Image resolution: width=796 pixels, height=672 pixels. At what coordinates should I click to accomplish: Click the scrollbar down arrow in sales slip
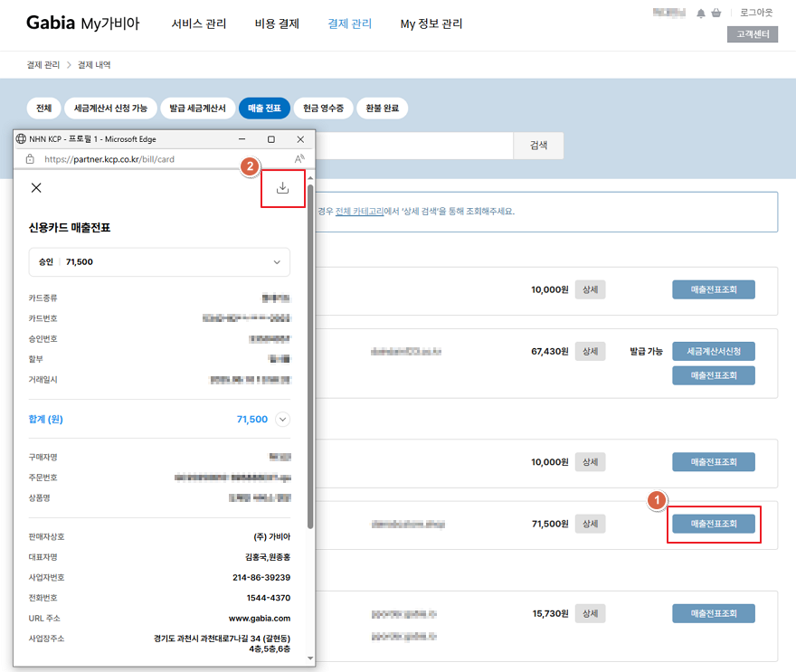[x=310, y=658]
